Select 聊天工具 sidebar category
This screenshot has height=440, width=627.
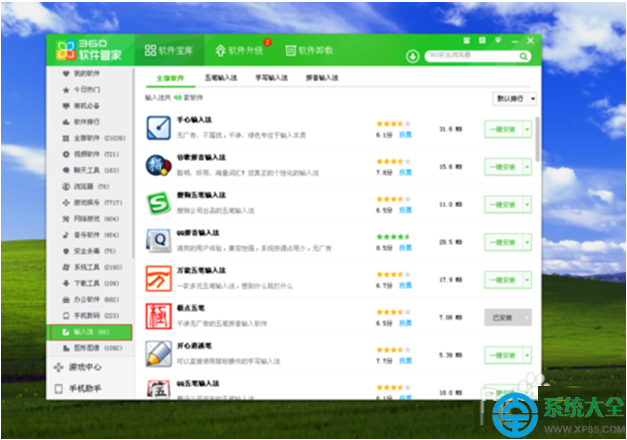(x=91, y=170)
